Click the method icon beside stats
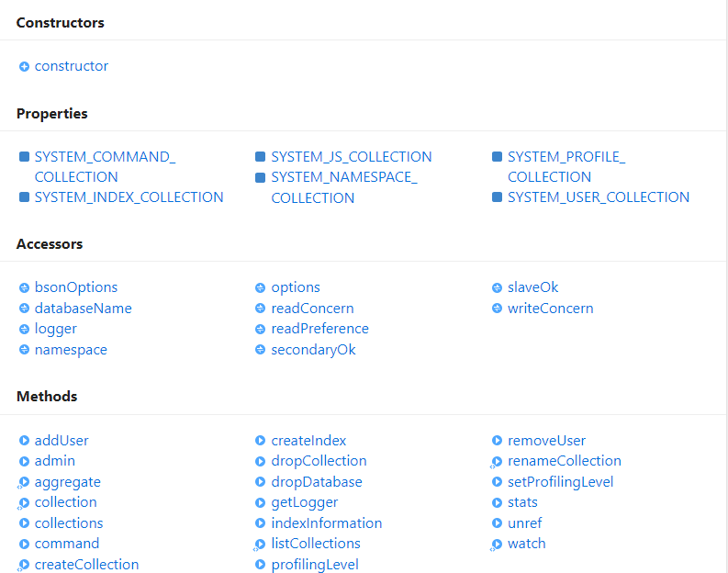 coord(498,502)
